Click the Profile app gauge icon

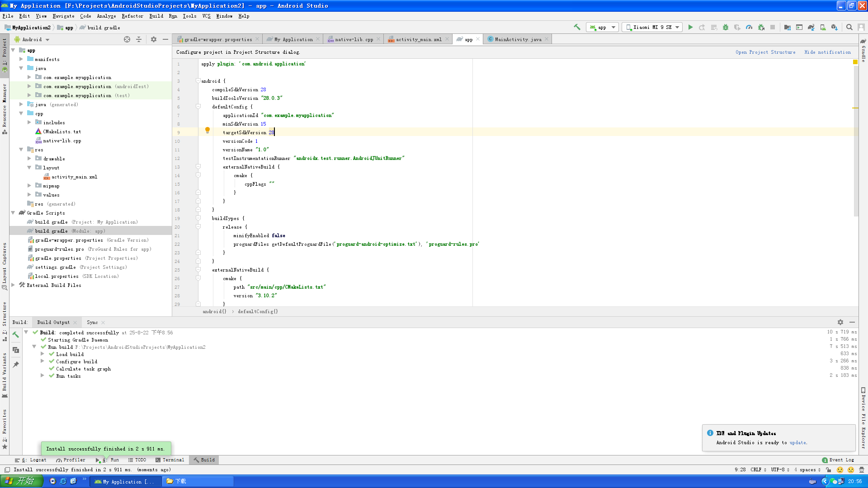tap(749, 27)
